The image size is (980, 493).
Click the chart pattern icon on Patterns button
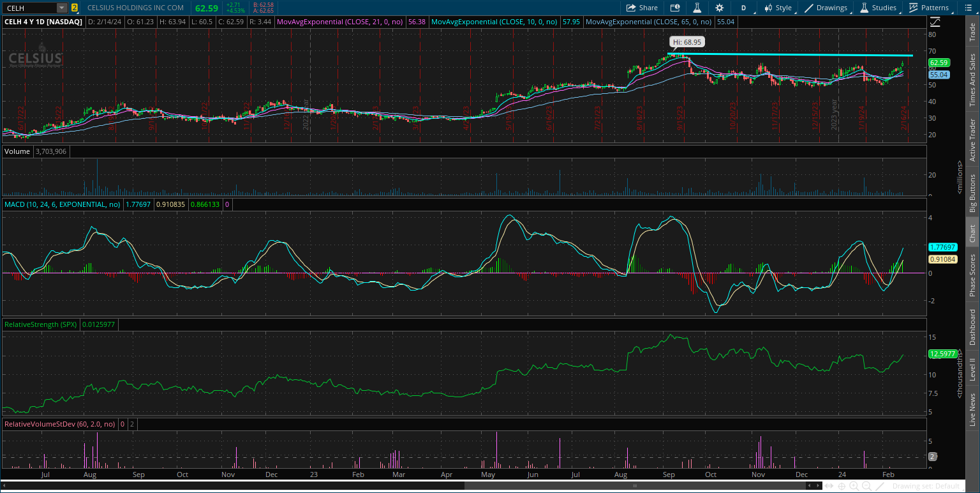pyautogui.click(x=913, y=8)
